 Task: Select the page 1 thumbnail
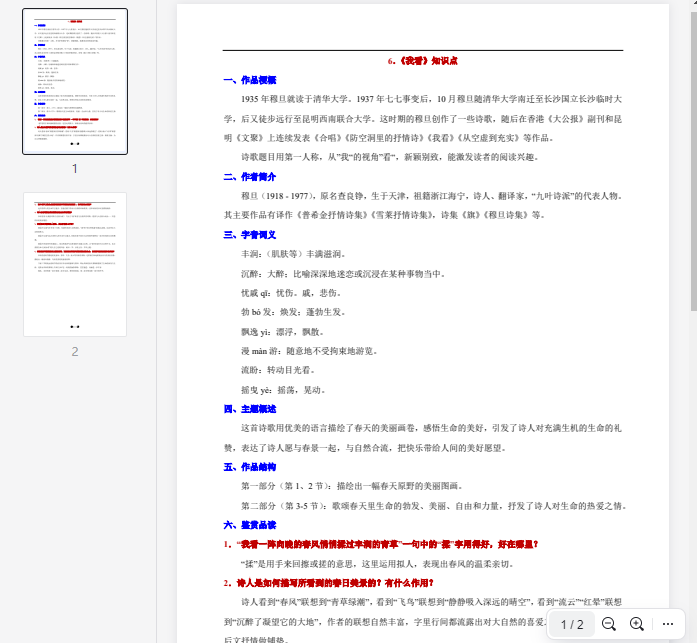point(75,81)
